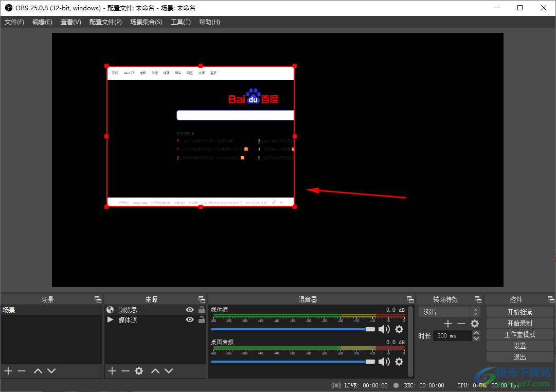The height and width of the screenshot is (392, 556).
Task: Click the 退出 button
Action: click(519, 357)
